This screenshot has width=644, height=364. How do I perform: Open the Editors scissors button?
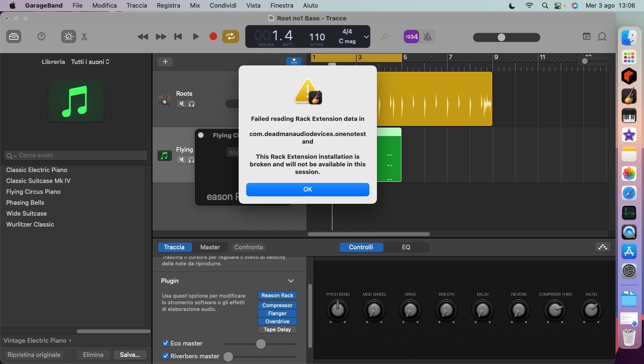[84, 36]
